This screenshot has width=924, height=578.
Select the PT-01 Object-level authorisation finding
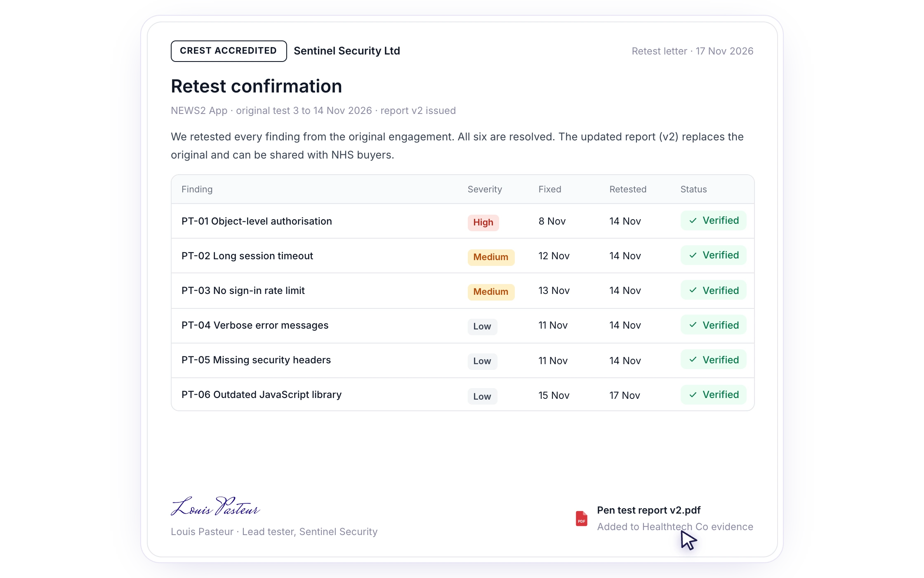(x=257, y=221)
